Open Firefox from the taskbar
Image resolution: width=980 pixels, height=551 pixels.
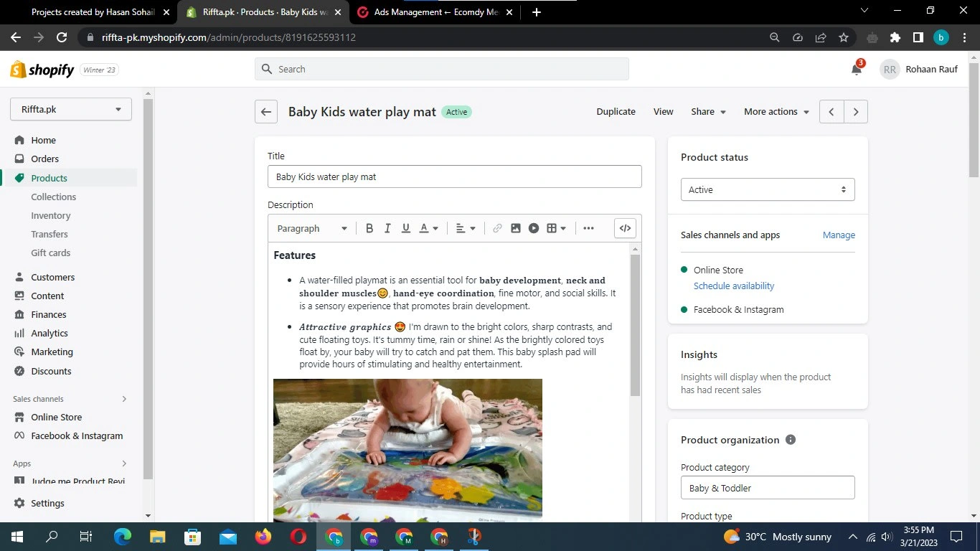[x=263, y=537]
